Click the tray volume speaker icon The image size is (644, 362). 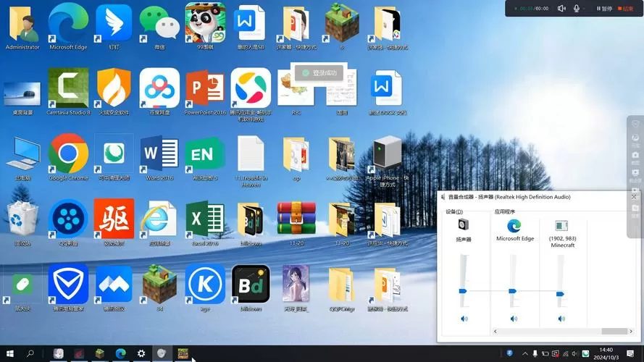coord(575,353)
